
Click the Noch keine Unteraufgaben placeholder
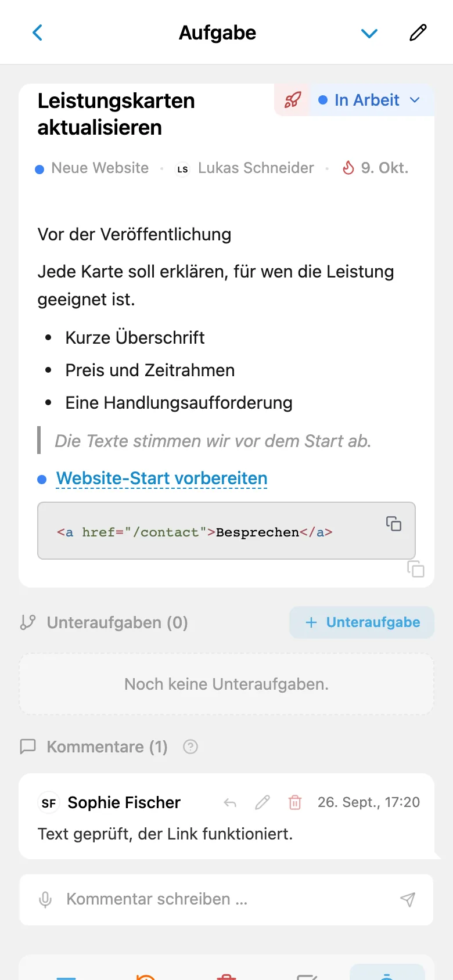point(227,684)
